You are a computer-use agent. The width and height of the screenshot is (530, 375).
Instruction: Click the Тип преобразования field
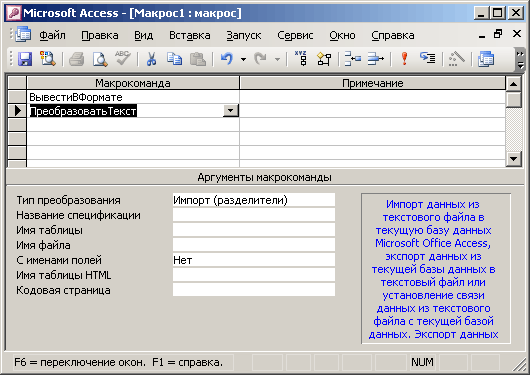point(254,200)
